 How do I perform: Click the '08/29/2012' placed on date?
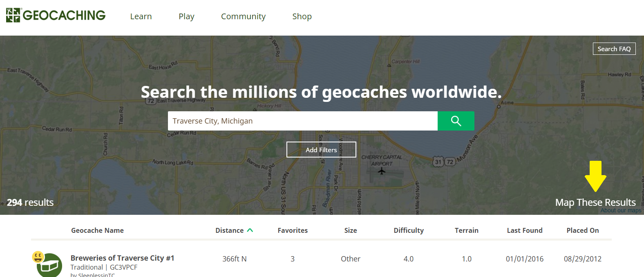[583, 259]
